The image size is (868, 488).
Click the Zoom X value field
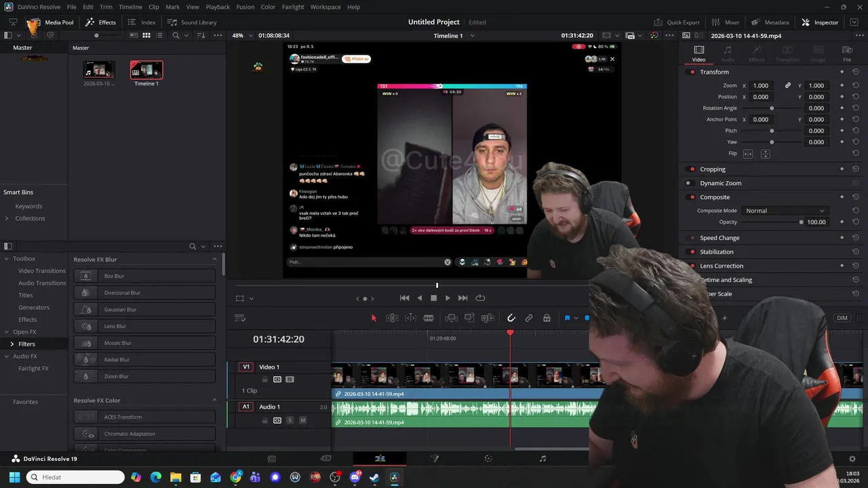point(761,85)
